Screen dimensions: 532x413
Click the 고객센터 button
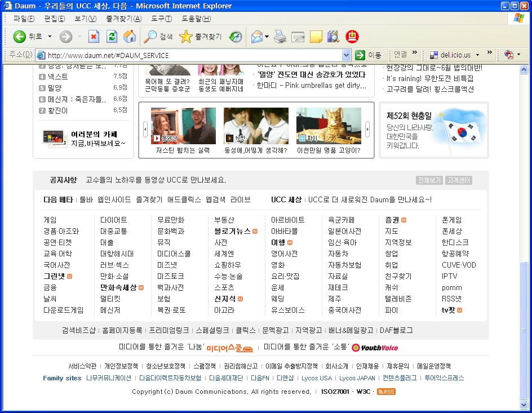pyautogui.click(x=458, y=180)
